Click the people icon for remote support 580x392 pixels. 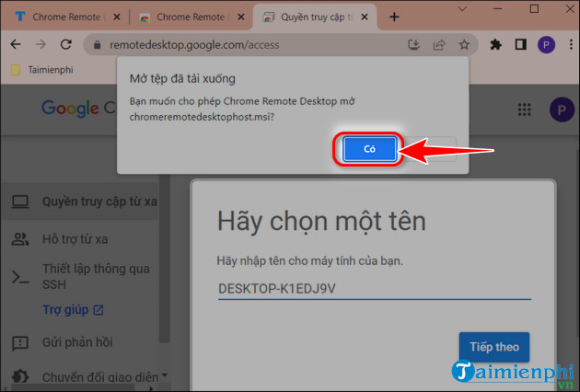click(20, 239)
